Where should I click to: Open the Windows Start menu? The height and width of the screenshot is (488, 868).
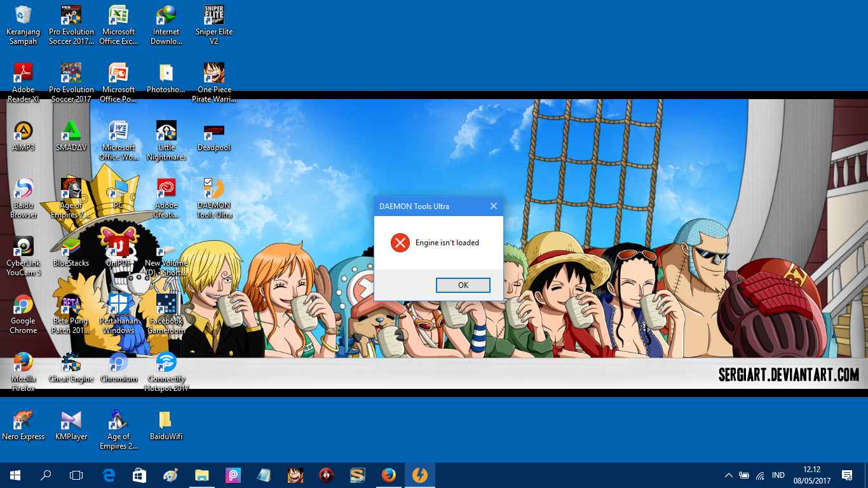click(x=15, y=475)
